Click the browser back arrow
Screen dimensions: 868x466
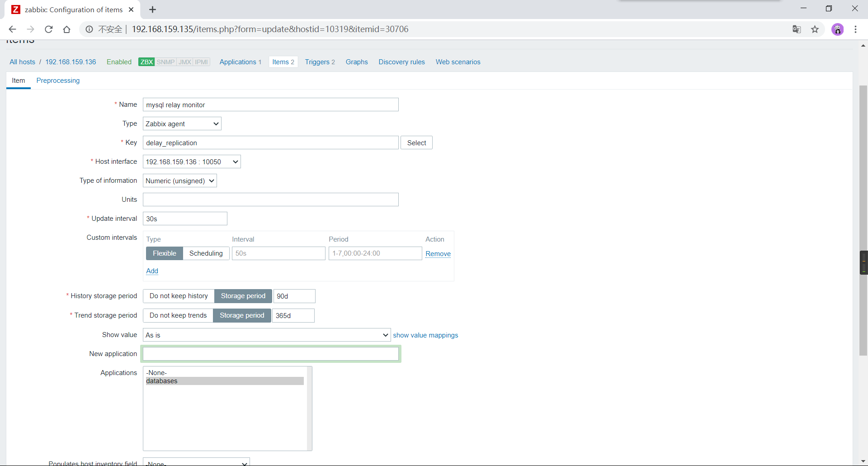12,29
